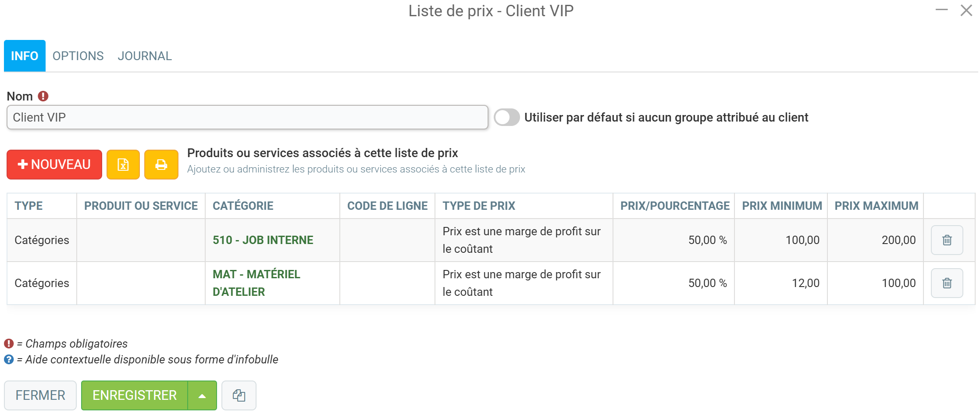Sort by the PRIX/POURCENTAGE column header
This screenshot has width=980, height=413.
point(674,206)
